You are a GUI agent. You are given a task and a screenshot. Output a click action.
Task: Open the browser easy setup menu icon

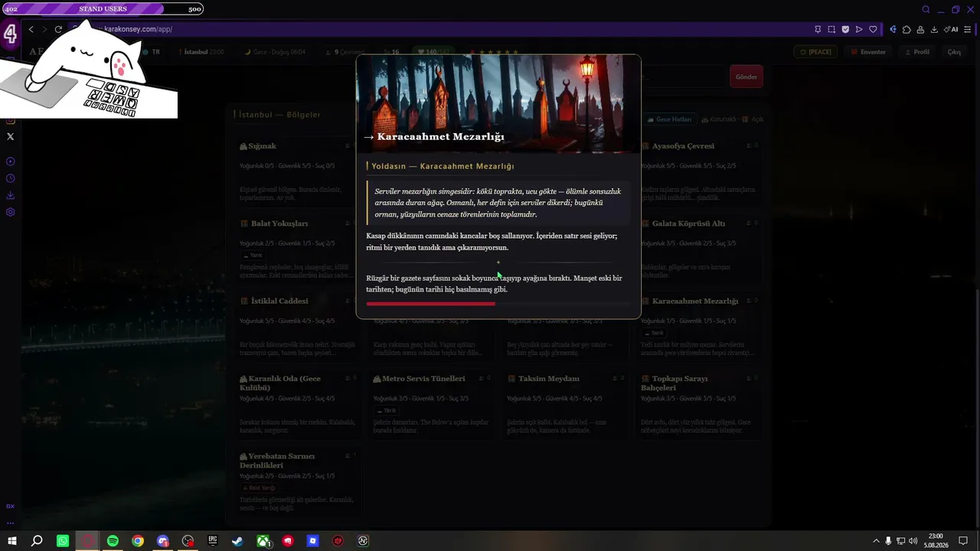coord(968,29)
